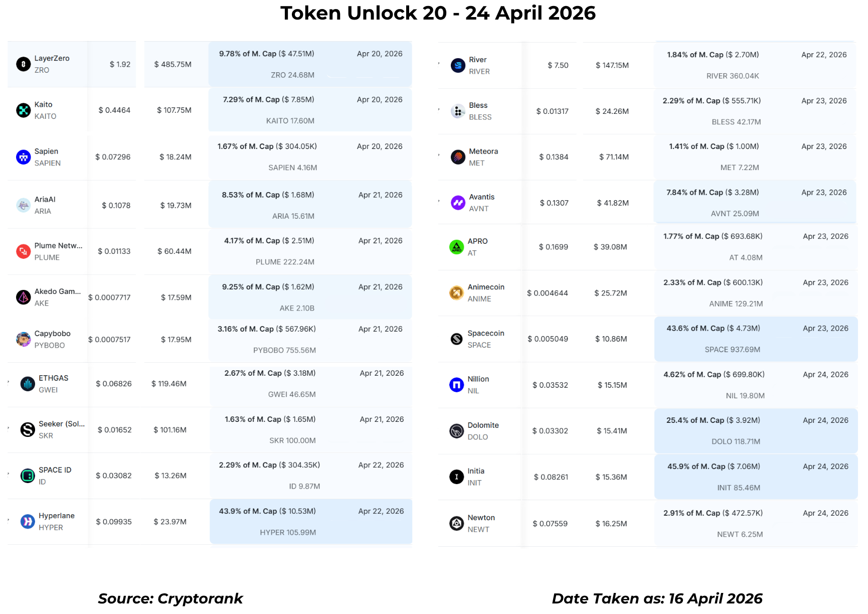
Task: Select the Spacecoin 43.6% unlock cell
Action: click(756, 339)
